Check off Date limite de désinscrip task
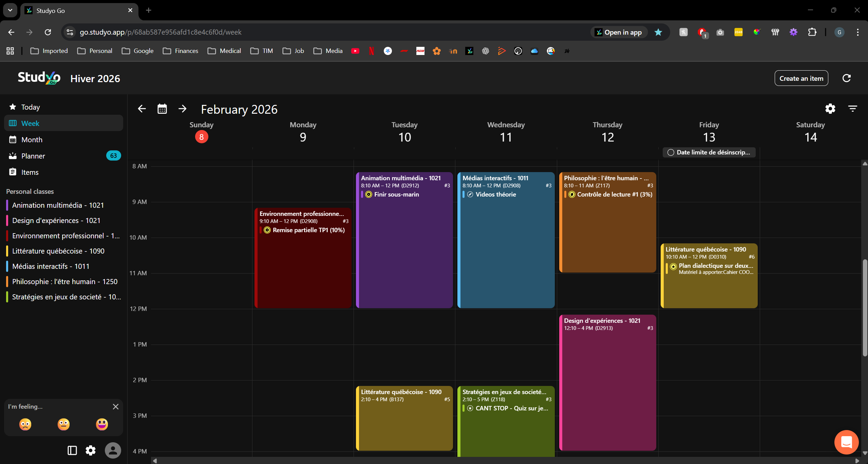 [x=671, y=152]
